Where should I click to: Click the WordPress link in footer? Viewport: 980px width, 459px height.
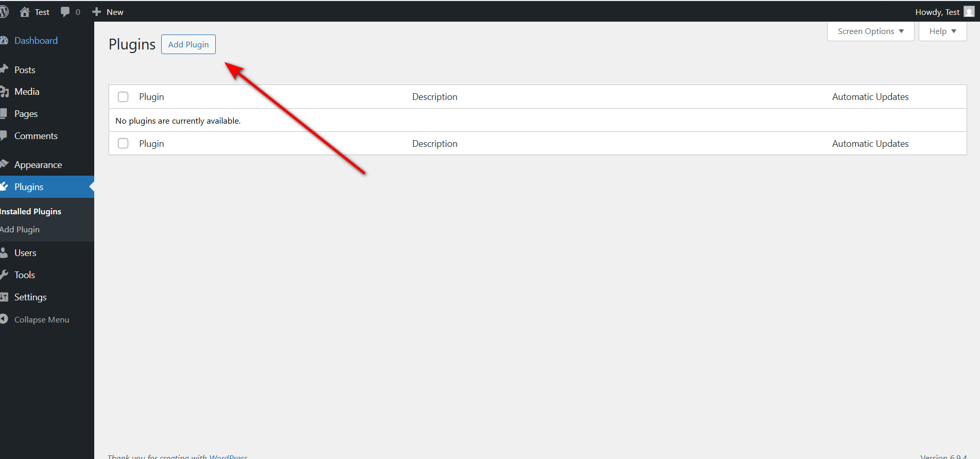point(228,456)
